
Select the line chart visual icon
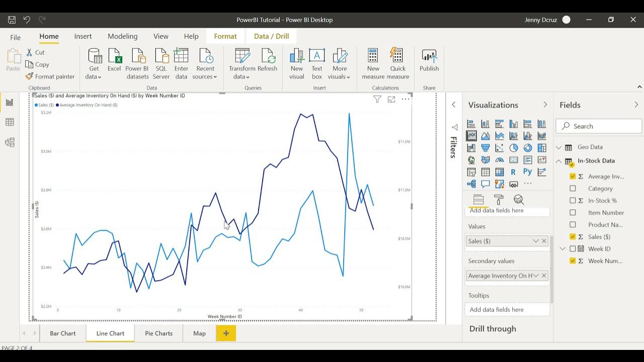(x=471, y=136)
